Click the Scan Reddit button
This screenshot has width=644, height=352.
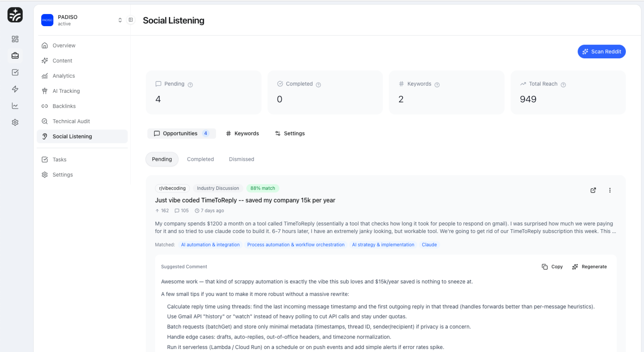(x=601, y=52)
